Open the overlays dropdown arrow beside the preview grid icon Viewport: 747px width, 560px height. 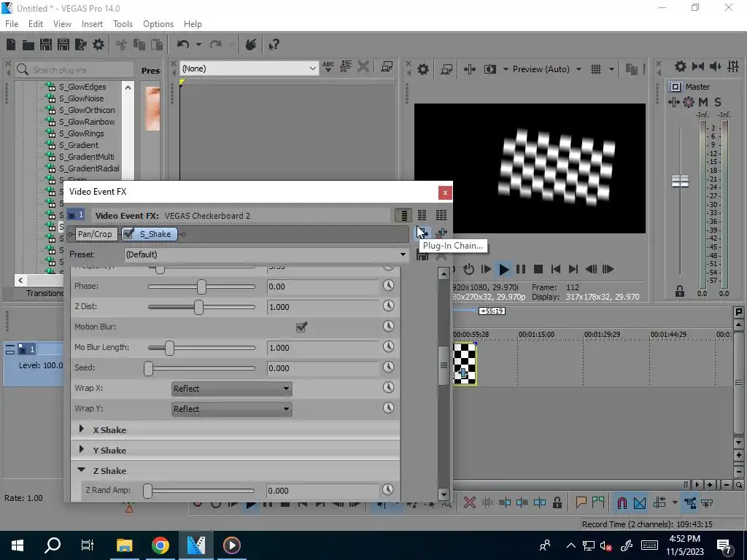tap(611, 69)
